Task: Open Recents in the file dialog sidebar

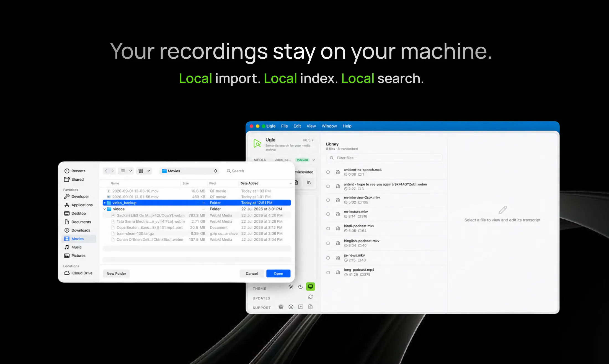Action: [75, 171]
